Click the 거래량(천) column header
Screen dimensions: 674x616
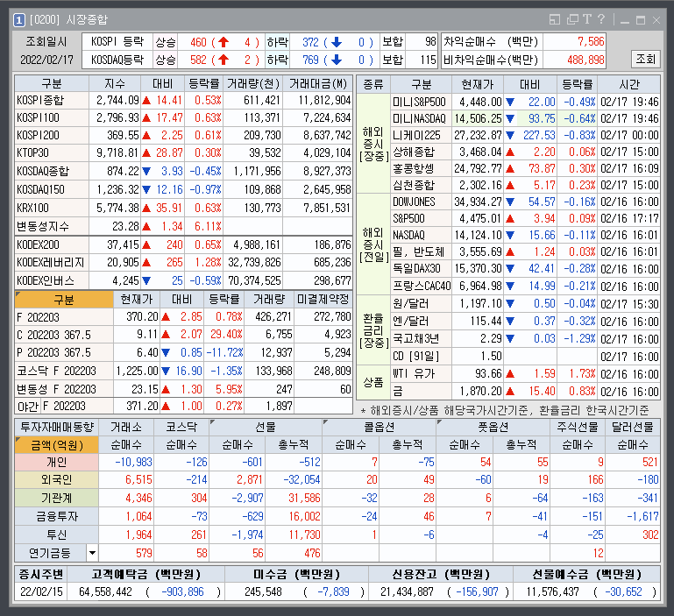pos(253,83)
